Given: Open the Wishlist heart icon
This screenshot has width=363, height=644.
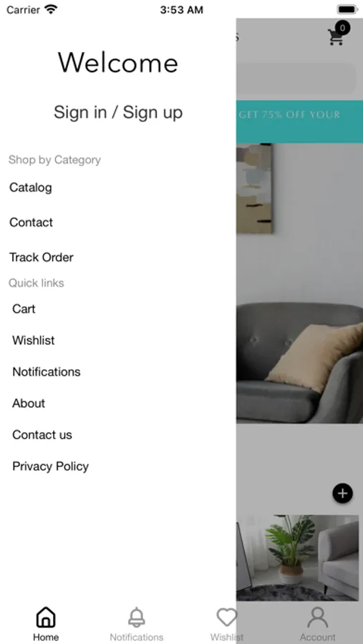Looking at the screenshot, I should tap(227, 617).
